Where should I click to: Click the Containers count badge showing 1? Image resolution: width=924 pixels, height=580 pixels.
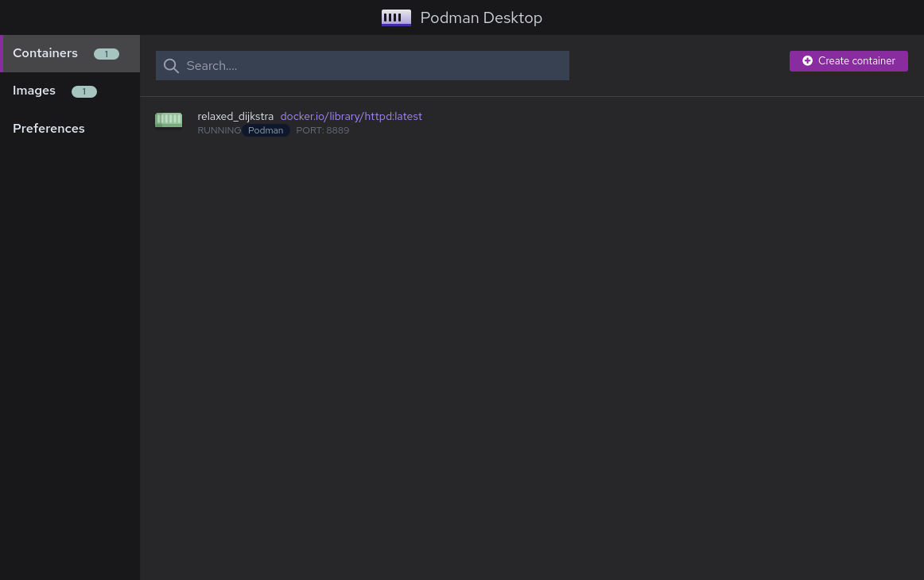point(106,53)
